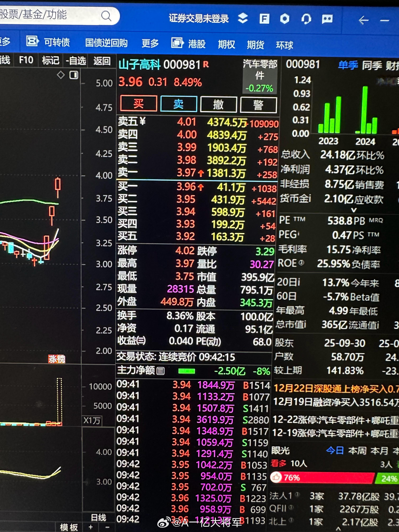This screenshot has width=399, height=532.
Task: Select 期货 from the top menu
Action: click(255, 45)
